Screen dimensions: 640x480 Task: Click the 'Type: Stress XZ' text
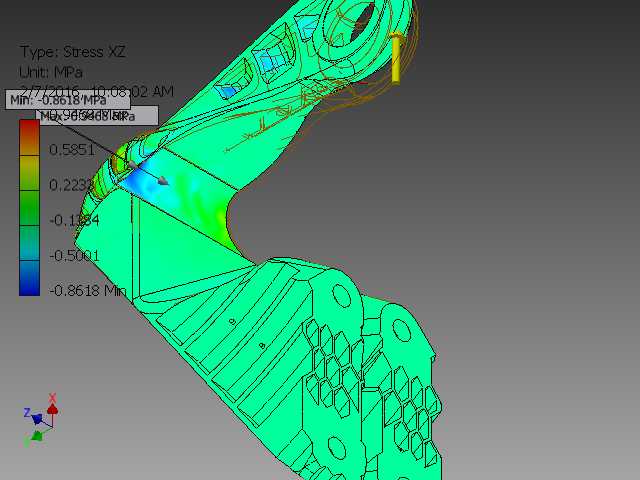[x=73, y=52]
